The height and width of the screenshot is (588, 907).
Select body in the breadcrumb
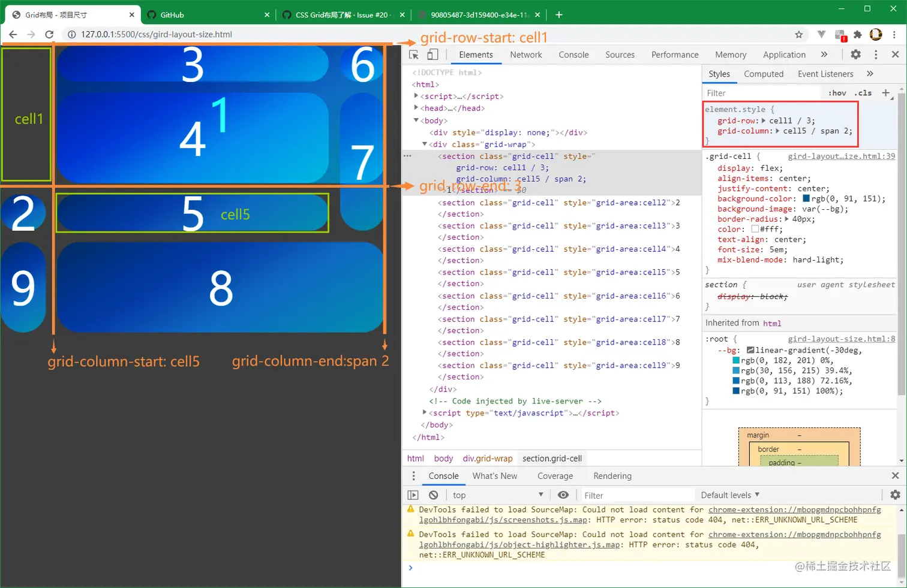tap(443, 459)
